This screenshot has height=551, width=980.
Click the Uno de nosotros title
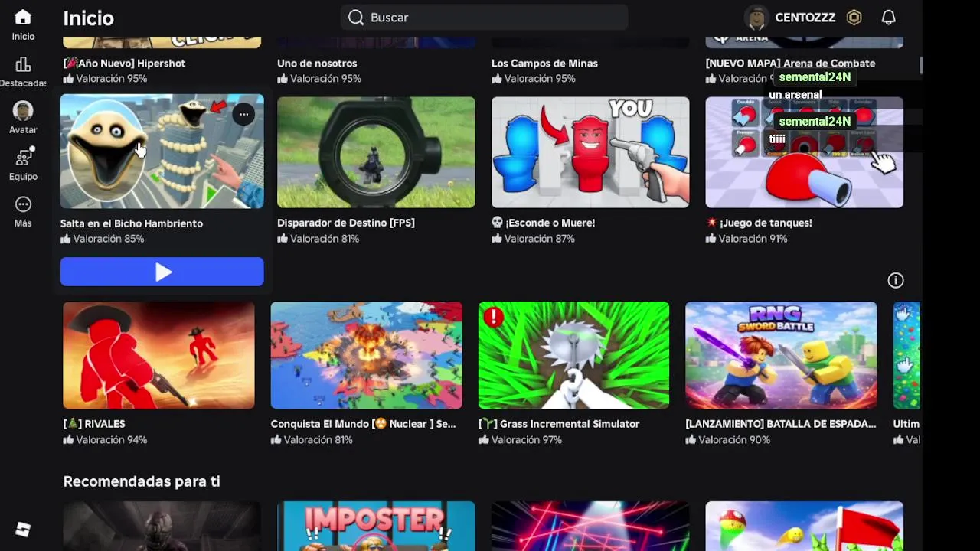pos(317,64)
